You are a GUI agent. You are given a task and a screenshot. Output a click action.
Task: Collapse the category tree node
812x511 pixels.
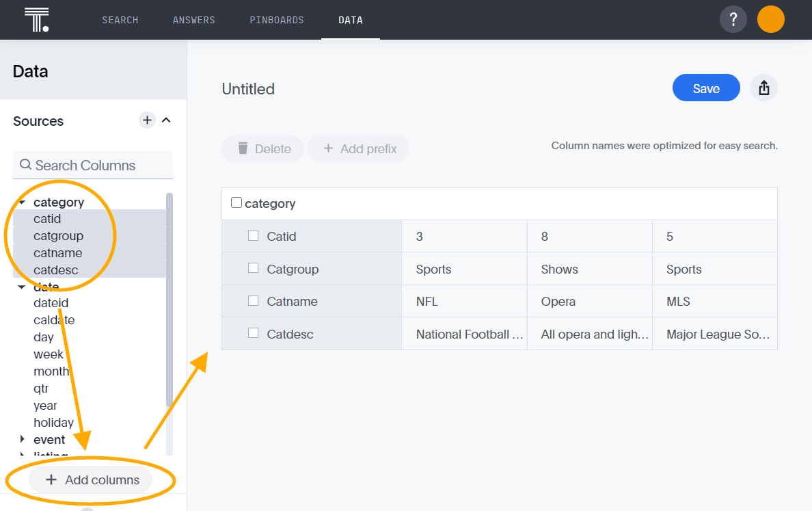(22, 202)
